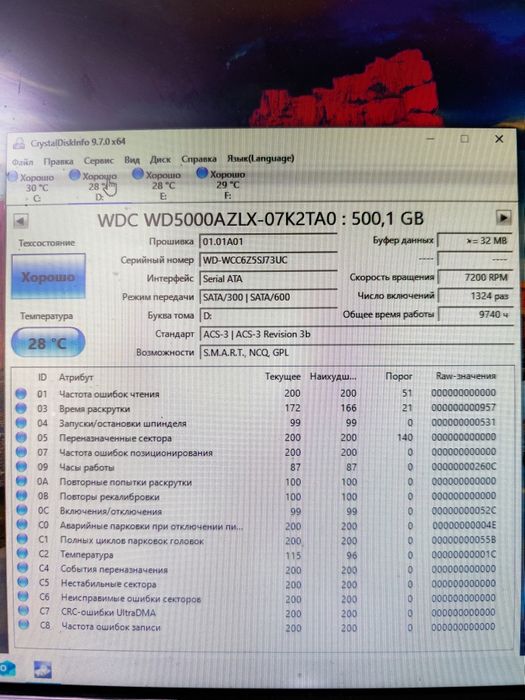Click status icon of attribute 09 row
The height and width of the screenshot is (700, 525).
tap(21, 467)
